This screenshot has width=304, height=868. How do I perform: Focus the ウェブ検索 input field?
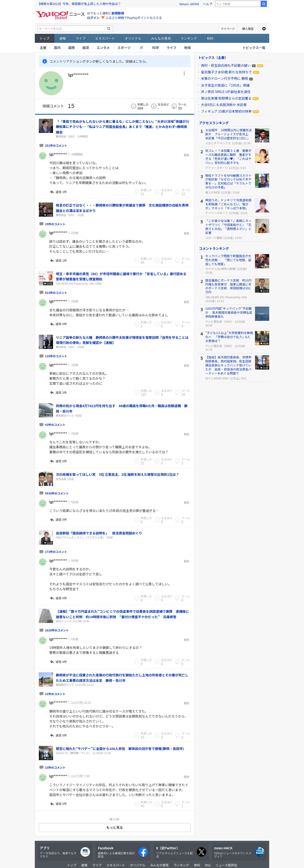coord(238,4)
